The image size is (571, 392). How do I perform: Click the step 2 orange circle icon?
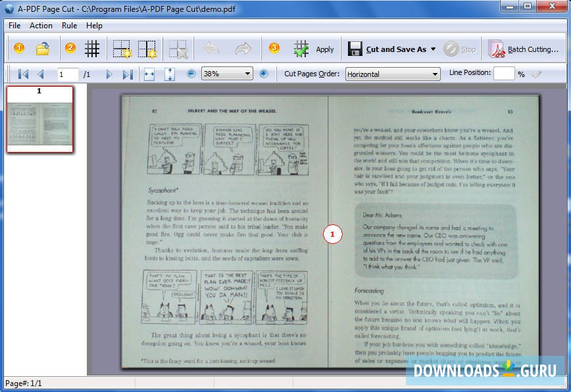pyautogui.click(x=70, y=49)
